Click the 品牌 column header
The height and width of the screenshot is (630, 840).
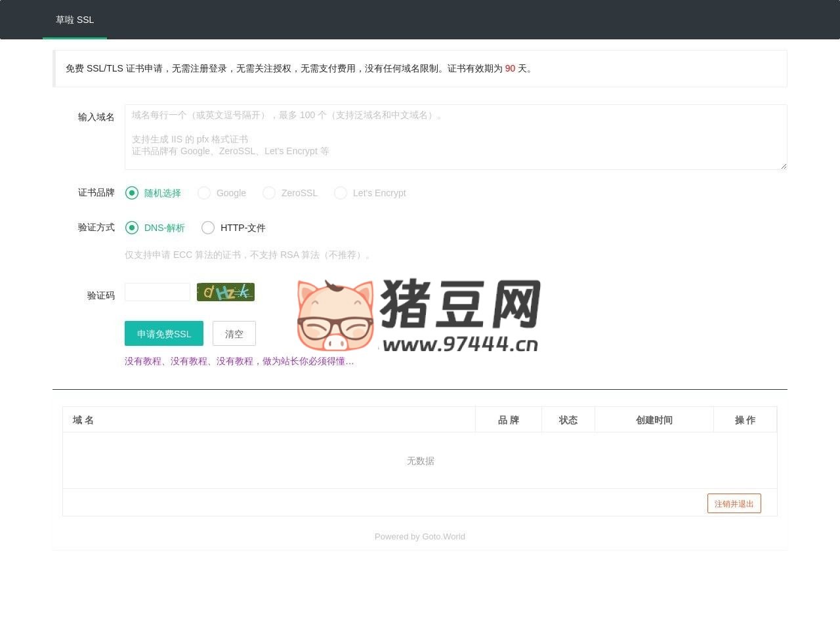508,419
